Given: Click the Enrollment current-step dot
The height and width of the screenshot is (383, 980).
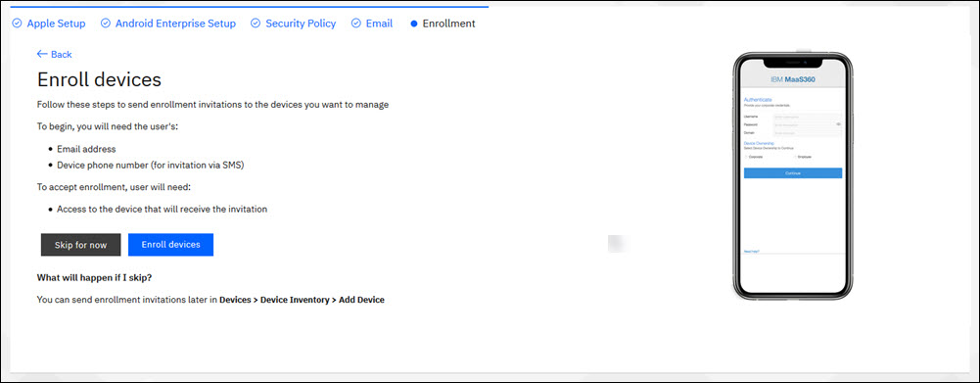Looking at the screenshot, I should (414, 24).
